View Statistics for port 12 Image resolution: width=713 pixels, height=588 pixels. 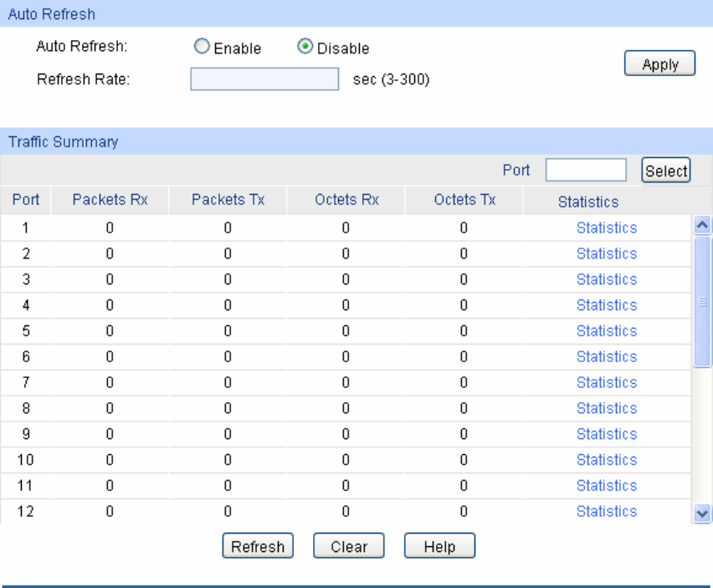[606, 511]
